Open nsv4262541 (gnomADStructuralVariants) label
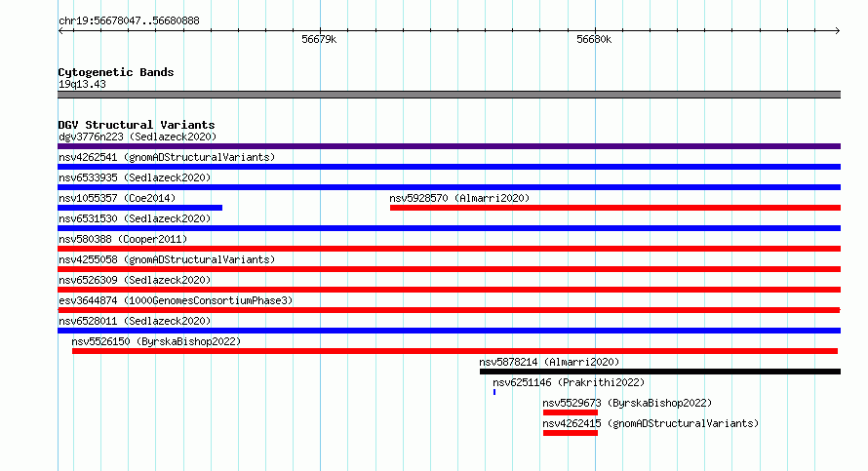 coord(167,157)
